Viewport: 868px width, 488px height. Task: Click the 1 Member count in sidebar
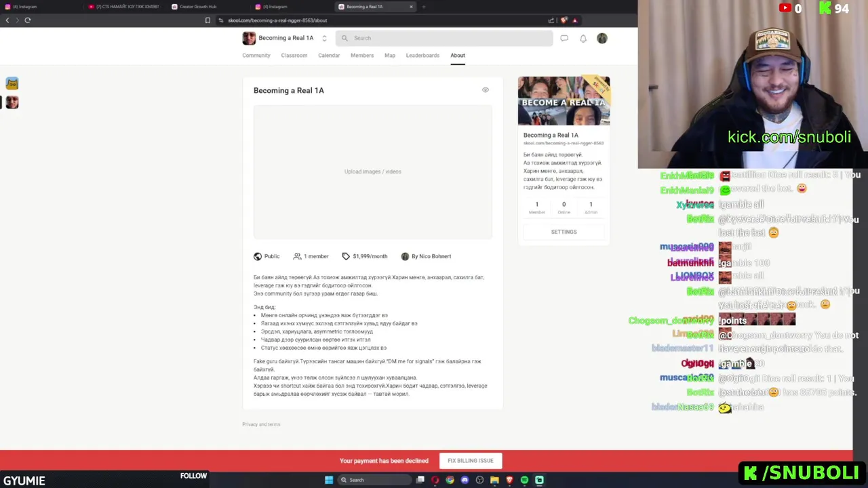tap(537, 207)
